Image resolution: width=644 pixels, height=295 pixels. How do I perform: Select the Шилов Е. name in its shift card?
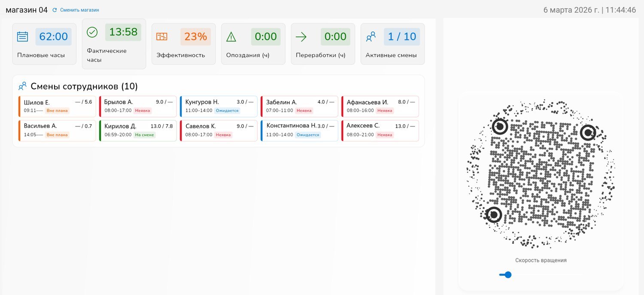pyautogui.click(x=37, y=102)
